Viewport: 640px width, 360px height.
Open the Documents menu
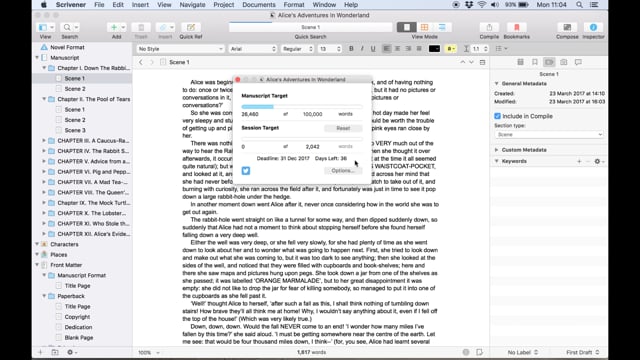259,5
